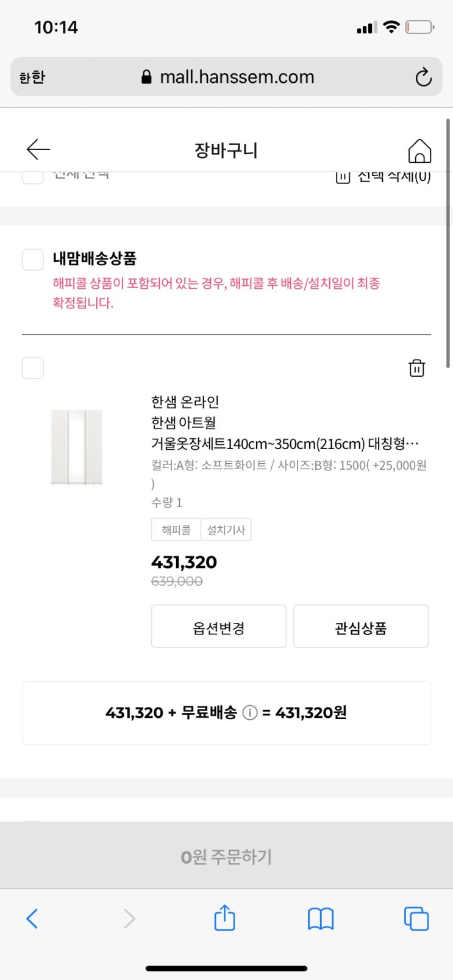Open Safari bookmarks book icon
Image resolution: width=453 pixels, height=980 pixels.
(321, 918)
